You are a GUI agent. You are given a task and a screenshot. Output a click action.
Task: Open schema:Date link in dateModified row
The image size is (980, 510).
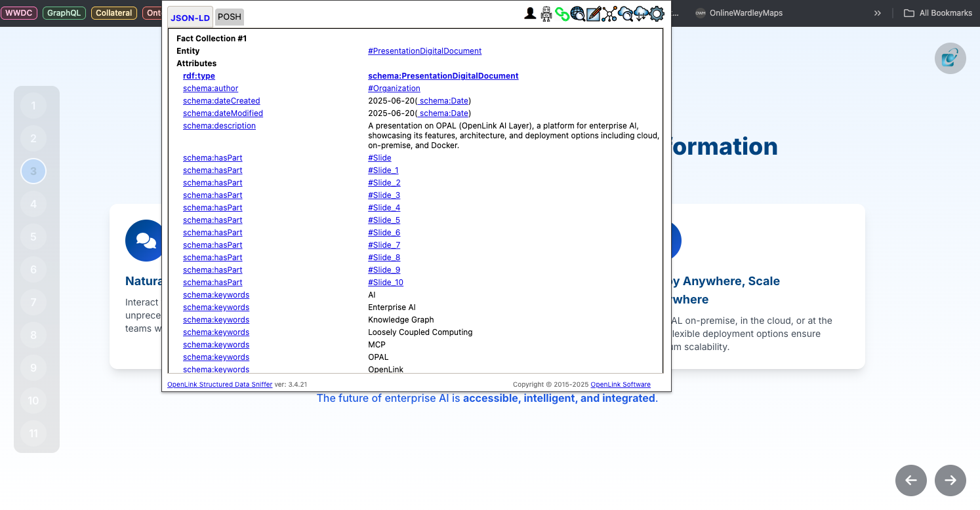pyautogui.click(x=443, y=113)
